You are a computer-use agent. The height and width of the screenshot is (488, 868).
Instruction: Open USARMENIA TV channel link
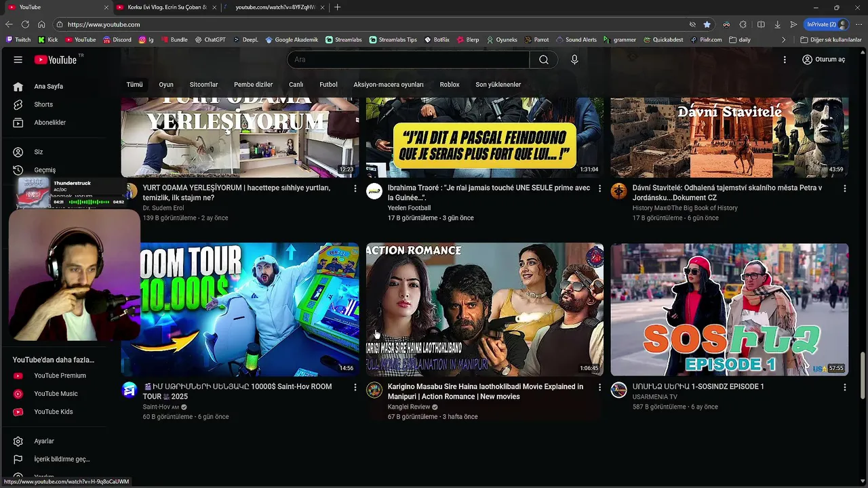pos(654,396)
